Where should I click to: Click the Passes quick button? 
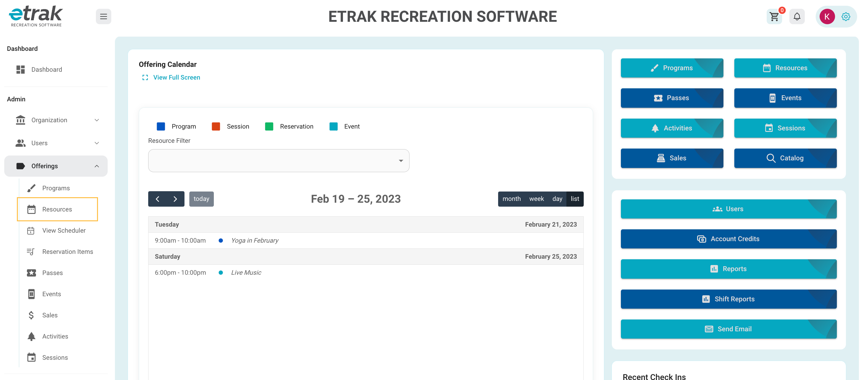click(x=672, y=98)
